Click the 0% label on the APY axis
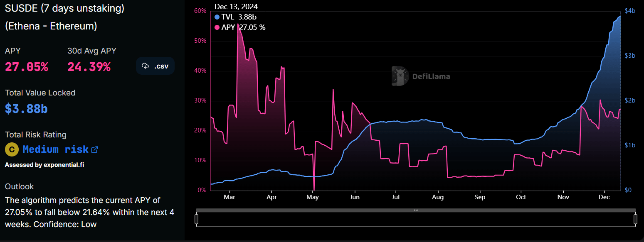Screen dimensions: 644x242 [202, 190]
